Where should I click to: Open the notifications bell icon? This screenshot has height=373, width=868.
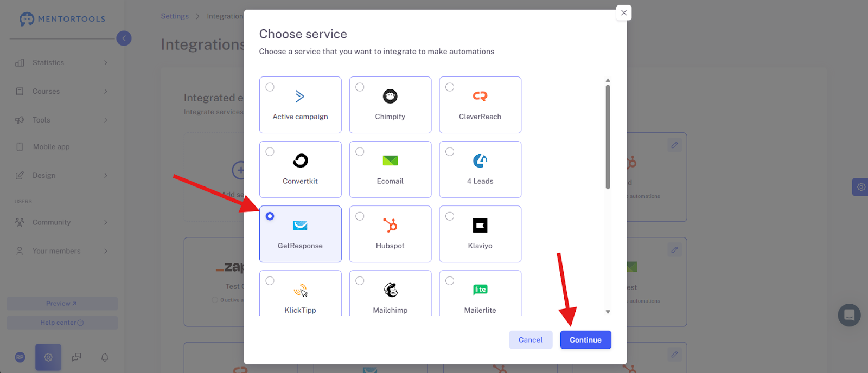coord(105,357)
